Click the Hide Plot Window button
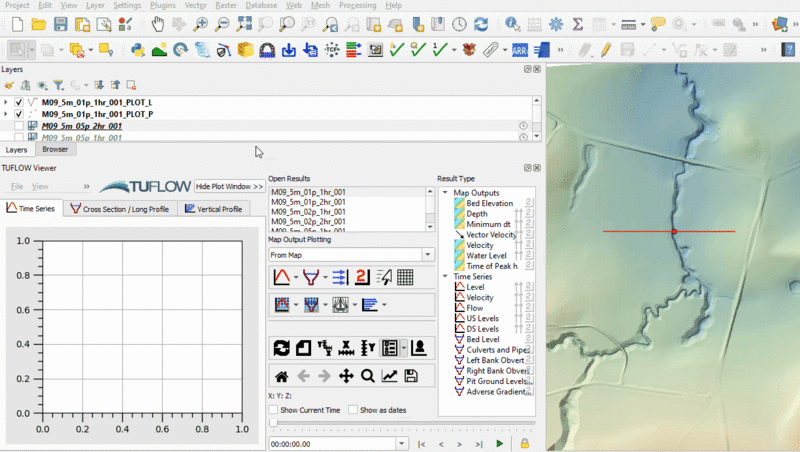This screenshot has width=800, height=452. pos(229,186)
